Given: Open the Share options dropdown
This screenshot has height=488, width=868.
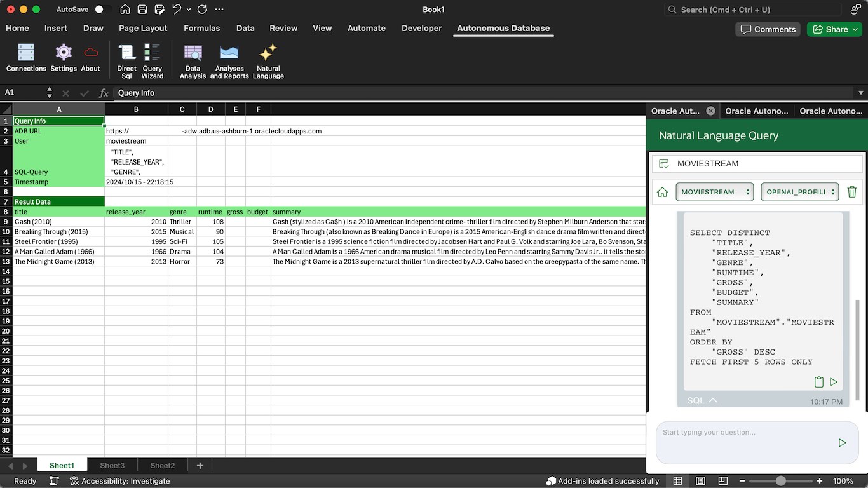Looking at the screenshot, I should [x=856, y=29].
